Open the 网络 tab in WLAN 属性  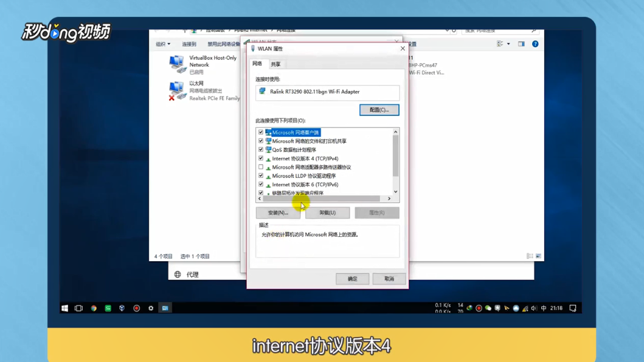tap(257, 64)
